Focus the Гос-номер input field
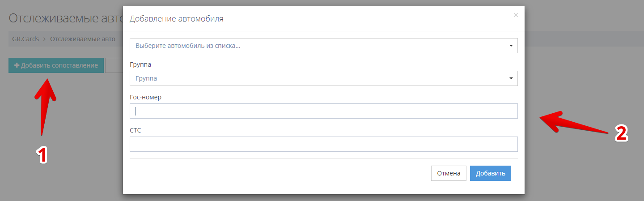 (x=323, y=111)
